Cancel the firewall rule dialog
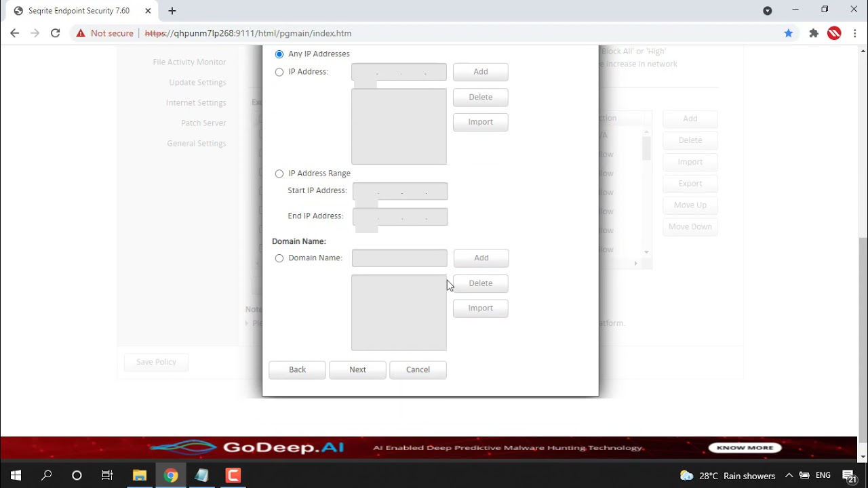Screen dimensions: 868x488 point(418,370)
